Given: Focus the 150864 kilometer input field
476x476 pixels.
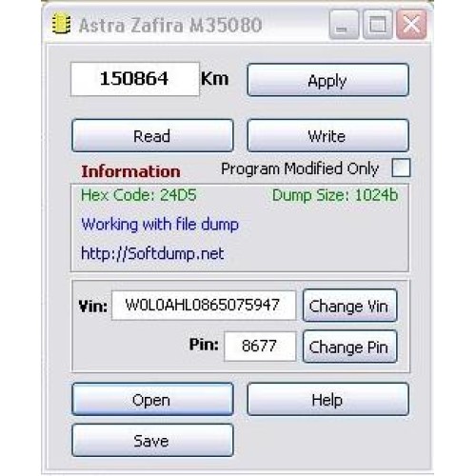Looking at the screenshot, I should coord(135,79).
